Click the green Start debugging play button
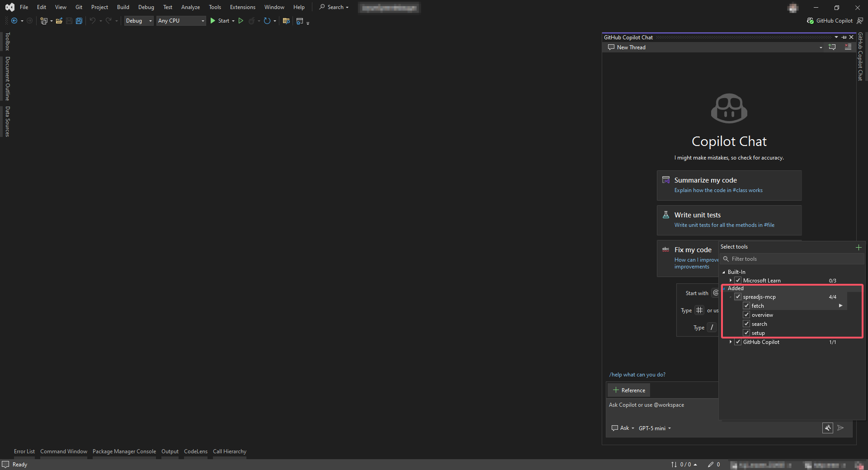 coord(212,21)
